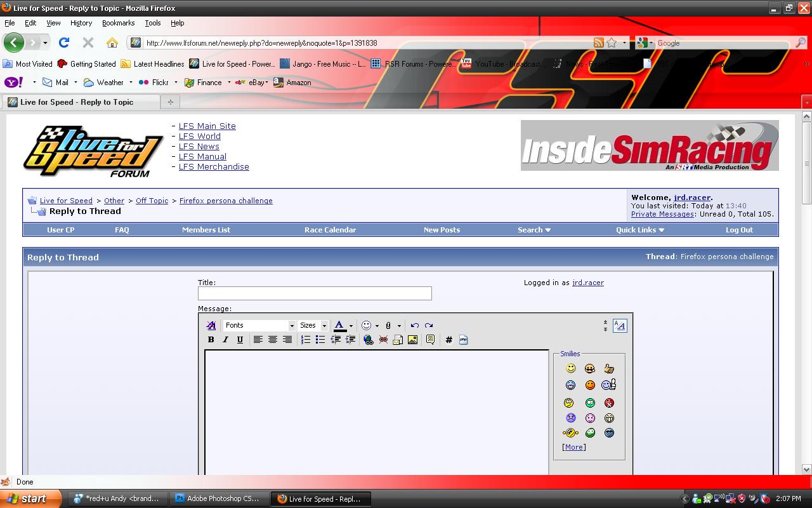The image size is (812, 508).
Task: Open the User CP page
Action: click(x=61, y=230)
